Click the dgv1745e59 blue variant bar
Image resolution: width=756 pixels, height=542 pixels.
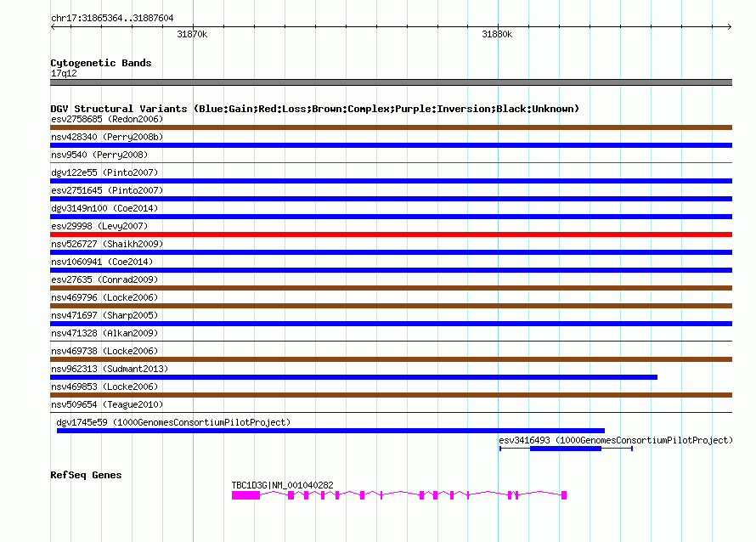click(x=330, y=431)
